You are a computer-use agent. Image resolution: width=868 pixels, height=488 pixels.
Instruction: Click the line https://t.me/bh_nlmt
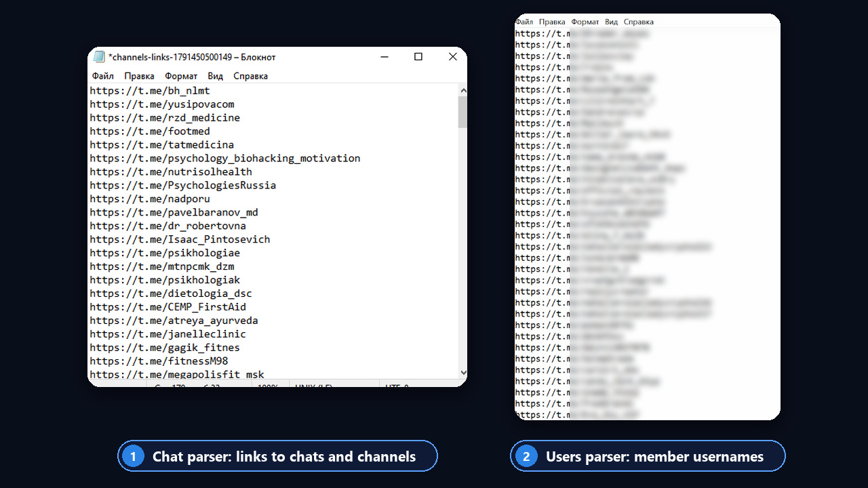pos(150,91)
